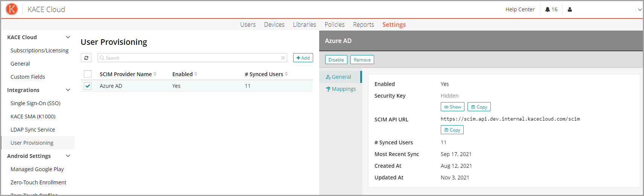The image size is (644, 196).
Task: Open the Devices menu
Action: pos(274,24)
